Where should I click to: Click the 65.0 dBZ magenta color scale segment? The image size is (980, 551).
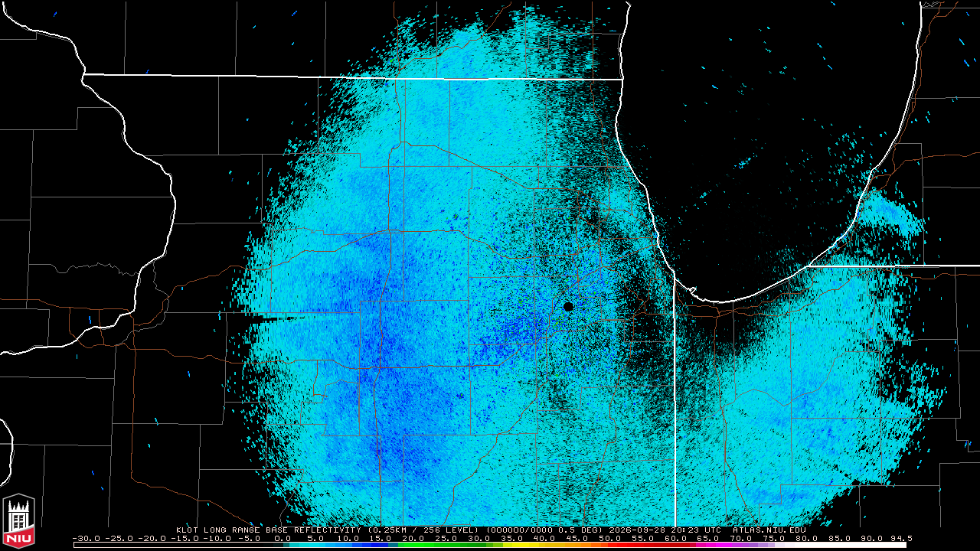click(x=708, y=545)
